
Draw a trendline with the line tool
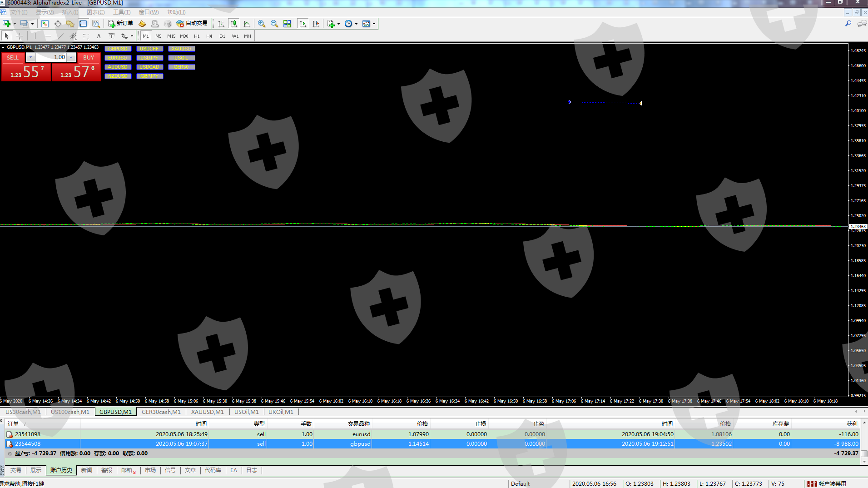coord(60,36)
